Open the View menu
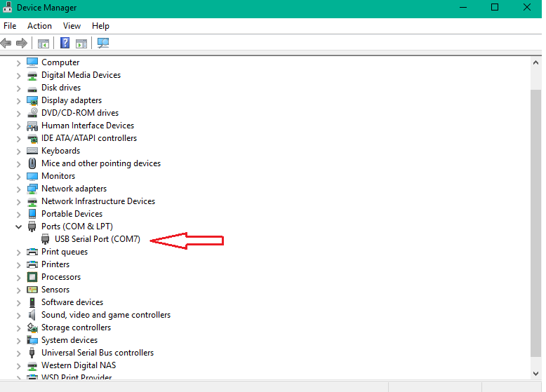Screen dimensions: 546x392 [72, 26]
